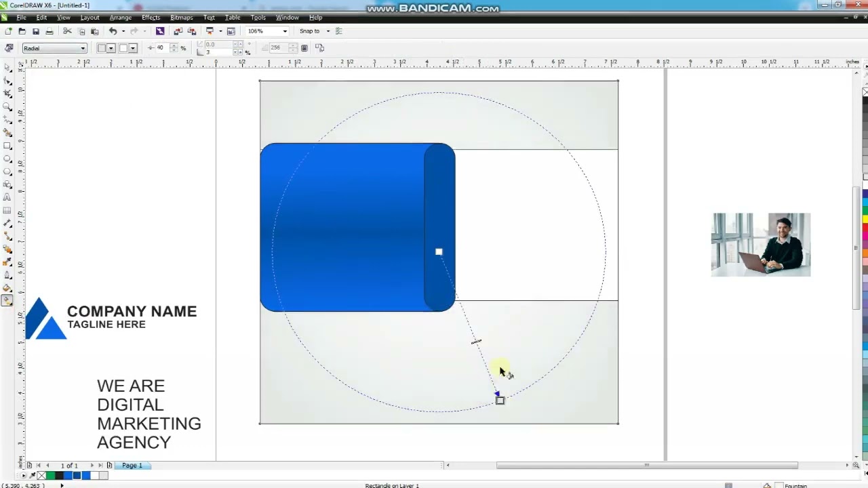Image resolution: width=868 pixels, height=488 pixels.
Task: Select the Rectangle tool
Action: tap(7, 145)
